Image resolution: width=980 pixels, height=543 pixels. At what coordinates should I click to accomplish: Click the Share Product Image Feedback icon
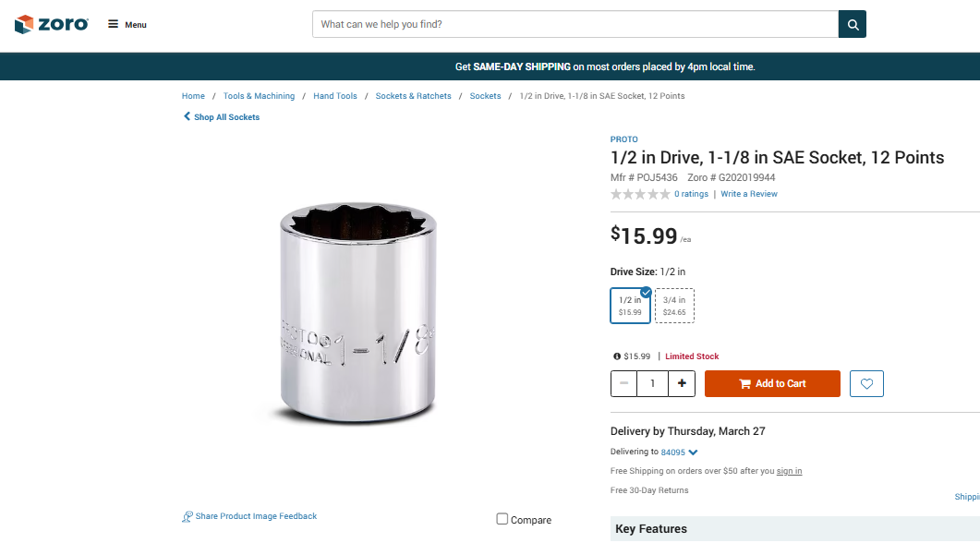[x=188, y=517]
